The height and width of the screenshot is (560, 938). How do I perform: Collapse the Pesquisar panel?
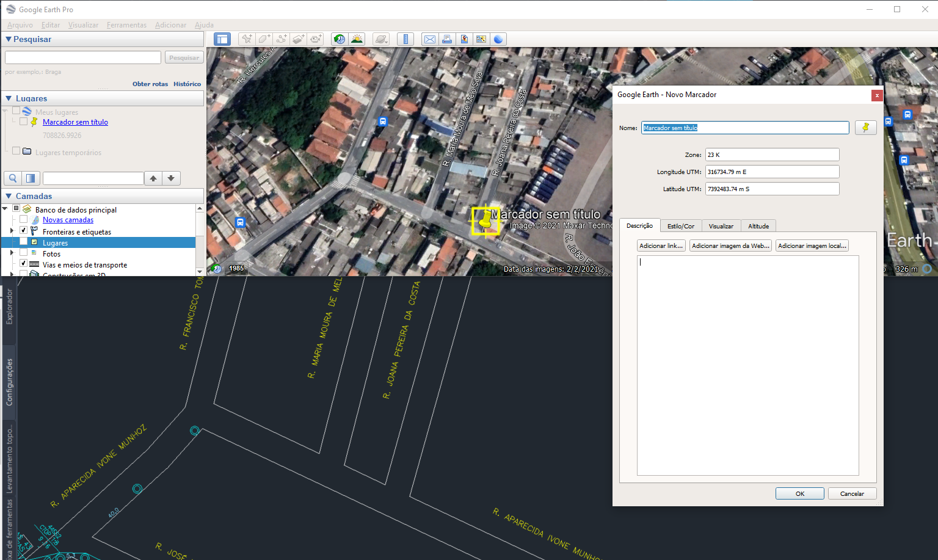click(9, 39)
